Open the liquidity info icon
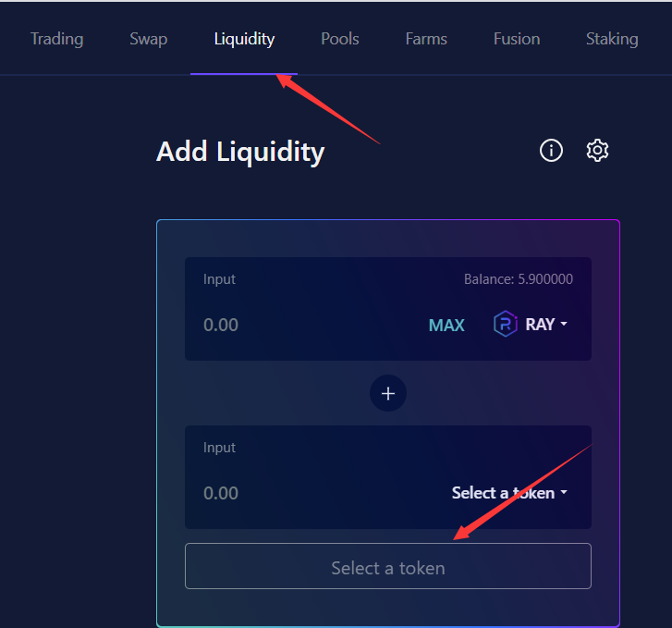The width and height of the screenshot is (672, 628). tap(551, 151)
